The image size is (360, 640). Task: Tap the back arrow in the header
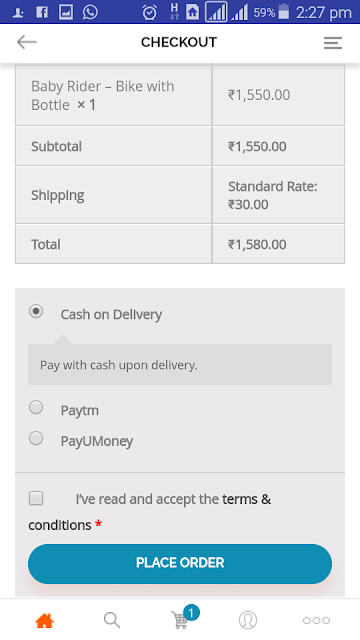click(x=27, y=42)
